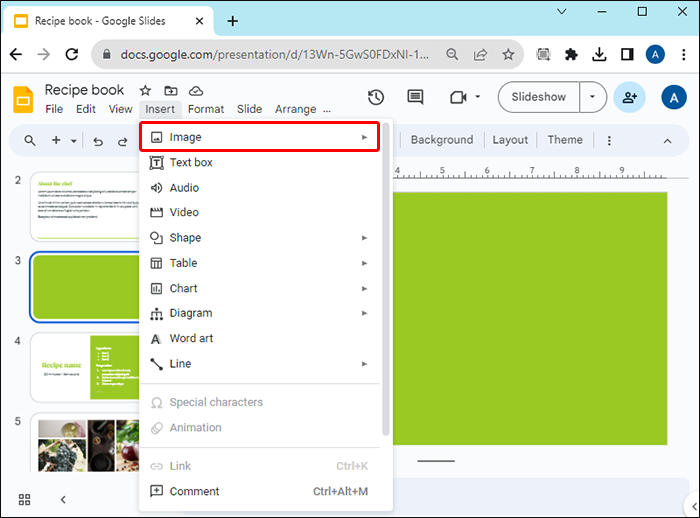Choose Comment from the Insert menu
Screen dimensions: 700x518
[x=259, y=491]
